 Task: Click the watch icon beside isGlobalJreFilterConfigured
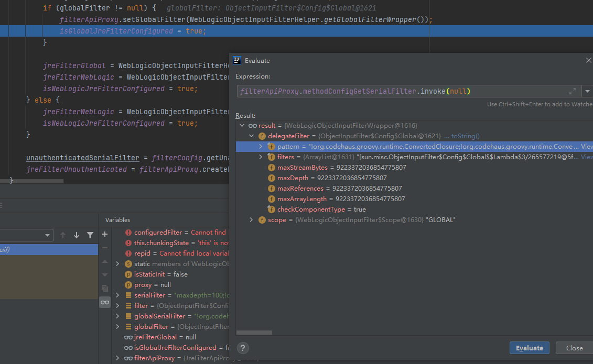click(x=128, y=348)
